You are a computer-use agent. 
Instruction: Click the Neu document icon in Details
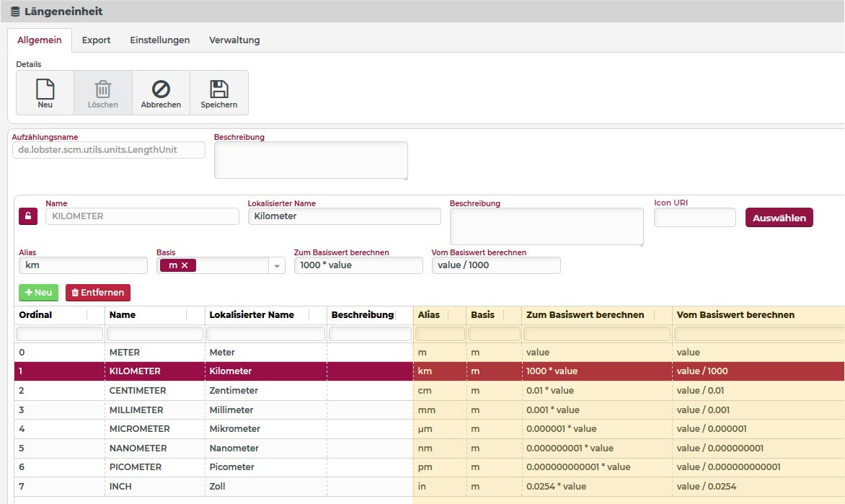45,89
